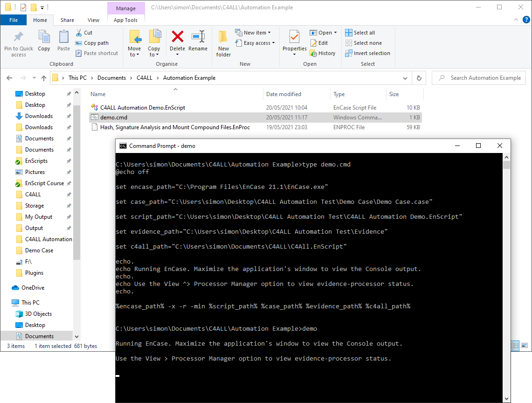Sort by Size column header
Viewport: 532px width, 403px height.
click(x=405, y=94)
